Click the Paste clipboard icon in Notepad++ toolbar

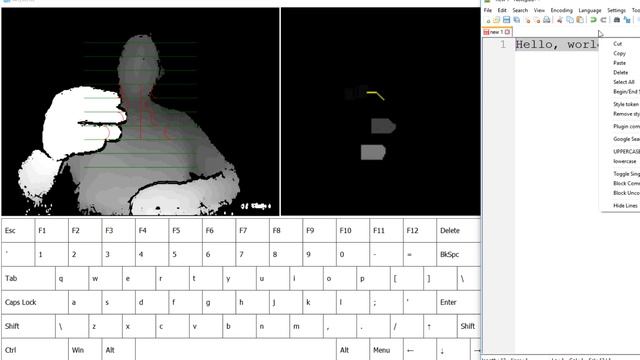coord(580,20)
